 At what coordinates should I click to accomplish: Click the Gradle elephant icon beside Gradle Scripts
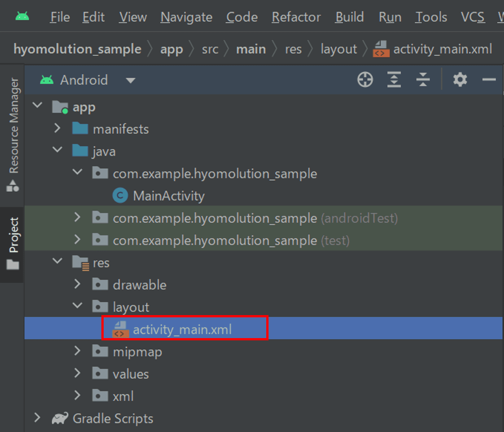coord(60,418)
